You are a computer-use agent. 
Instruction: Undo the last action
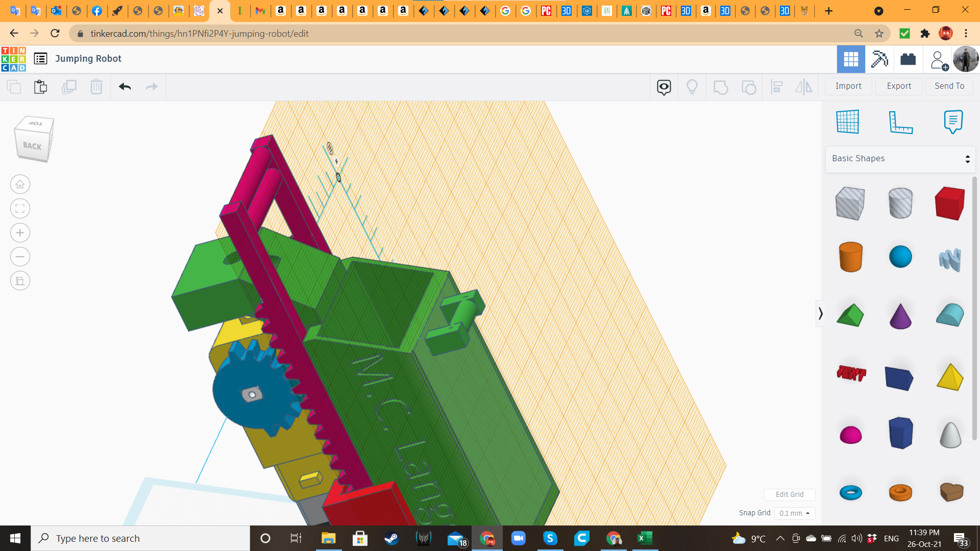pyautogui.click(x=124, y=87)
